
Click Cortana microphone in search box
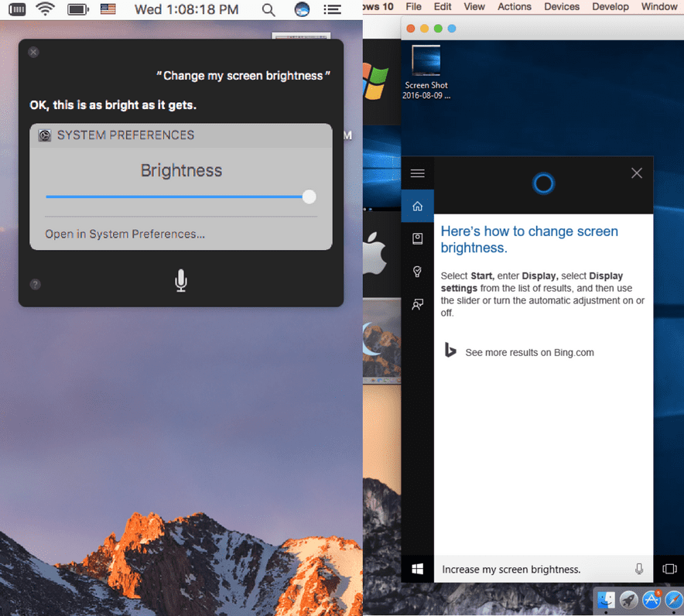pyautogui.click(x=639, y=569)
